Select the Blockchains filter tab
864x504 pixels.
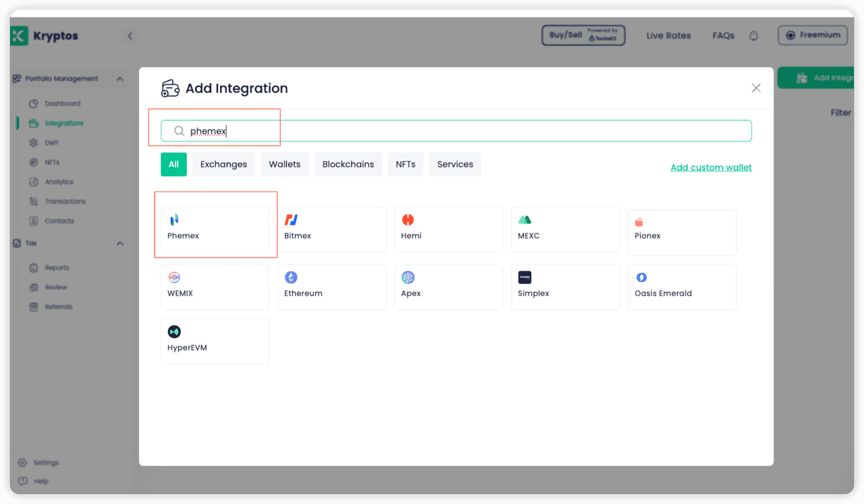(x=348, y=165)
